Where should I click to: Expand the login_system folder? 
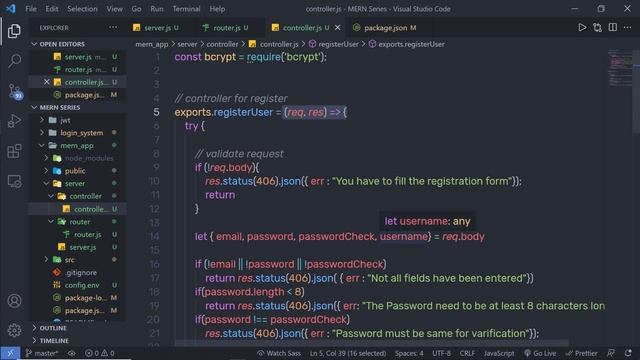(x=78, y=133)
